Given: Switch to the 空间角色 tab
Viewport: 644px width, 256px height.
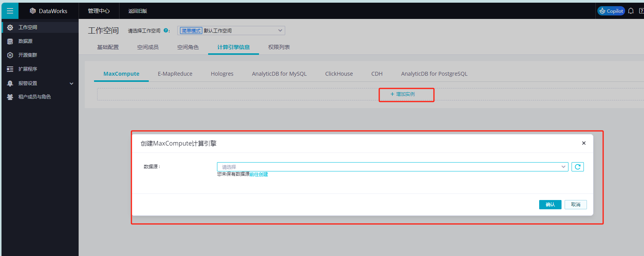Looking at the screenshot, I should pyautogui.click(x=188, y=47).
